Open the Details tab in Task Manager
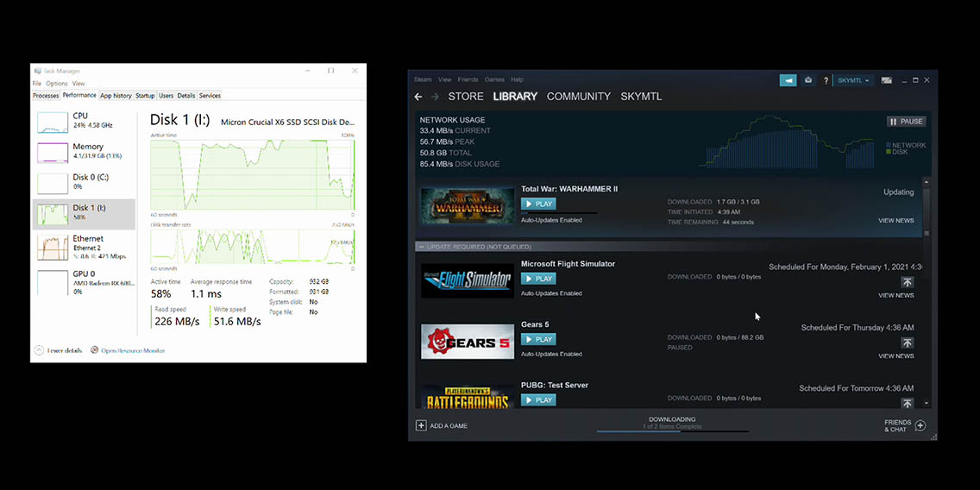The width and height of the screenshot is (980, 490). (x=186, y=96)
